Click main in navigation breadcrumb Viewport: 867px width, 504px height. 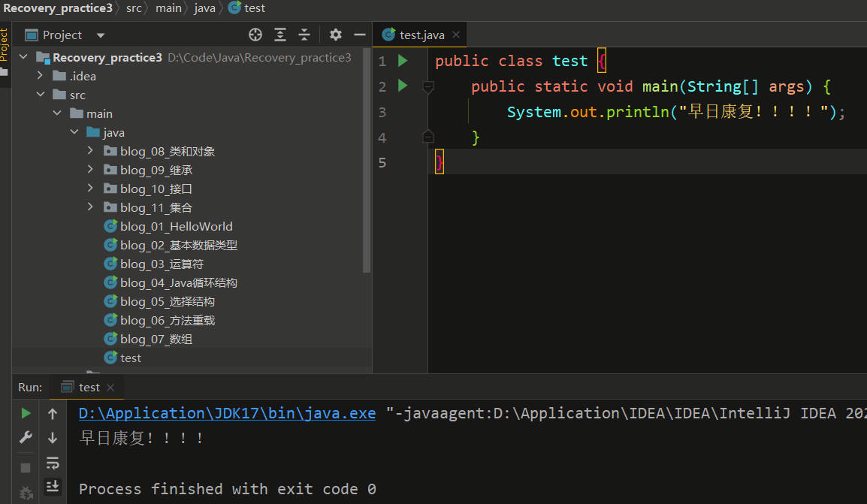[x=168, y=8]
